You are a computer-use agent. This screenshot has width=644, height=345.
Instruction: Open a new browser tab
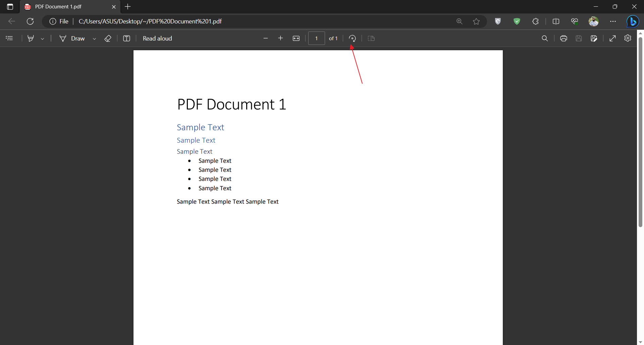(128, 7)
